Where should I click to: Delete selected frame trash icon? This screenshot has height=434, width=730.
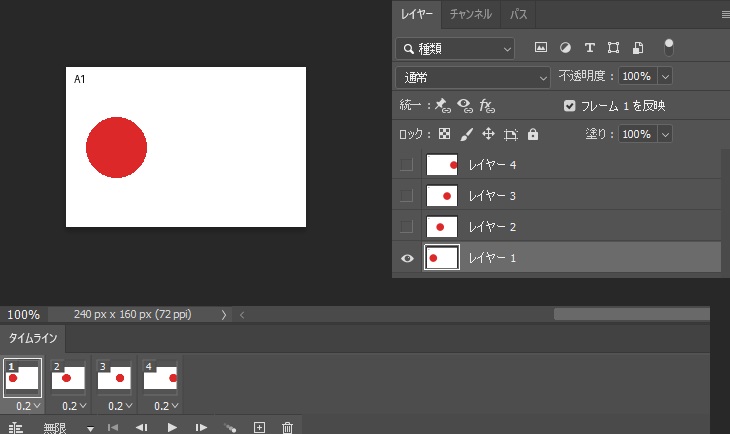[x=287, y=427]
